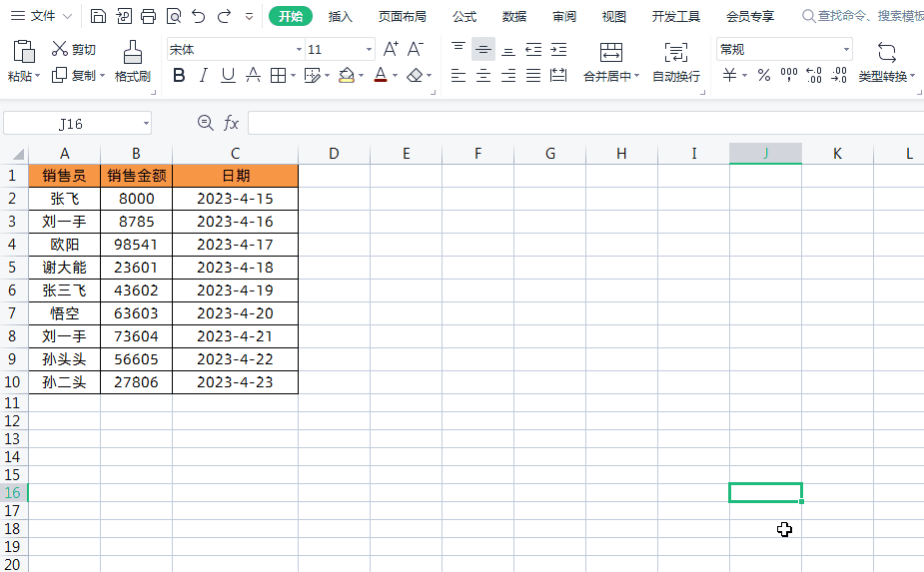Select cell with date 2023-4-20
924x572 pixels.
click(235, 313)
